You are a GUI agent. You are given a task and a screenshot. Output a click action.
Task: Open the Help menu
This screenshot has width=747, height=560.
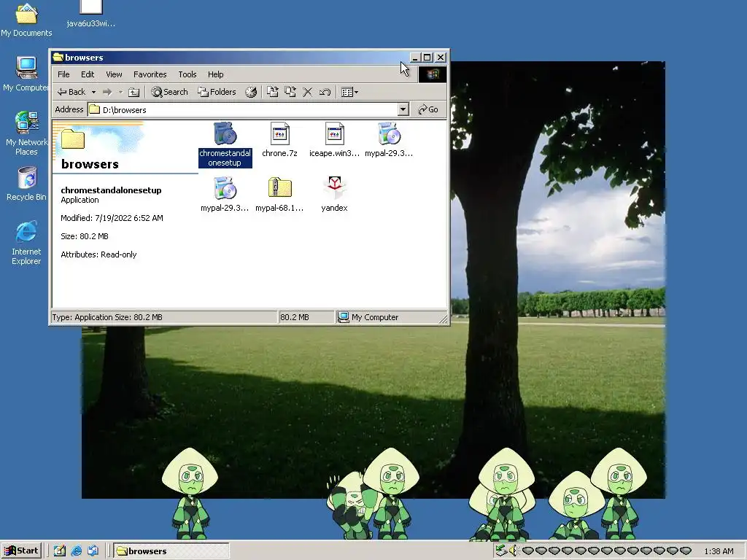coord(215,74)
